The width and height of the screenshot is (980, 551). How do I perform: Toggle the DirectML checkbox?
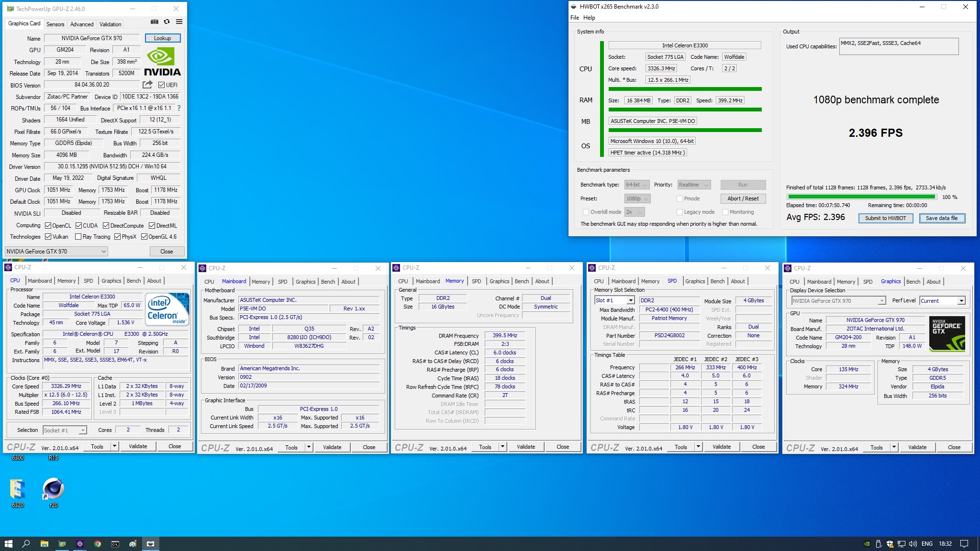(152, 225)
